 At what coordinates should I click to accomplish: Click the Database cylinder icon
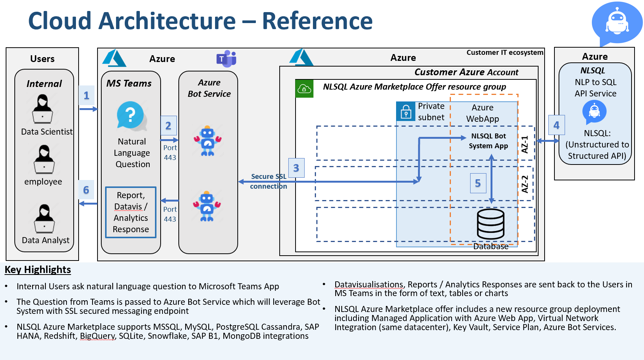coord(491,224)
